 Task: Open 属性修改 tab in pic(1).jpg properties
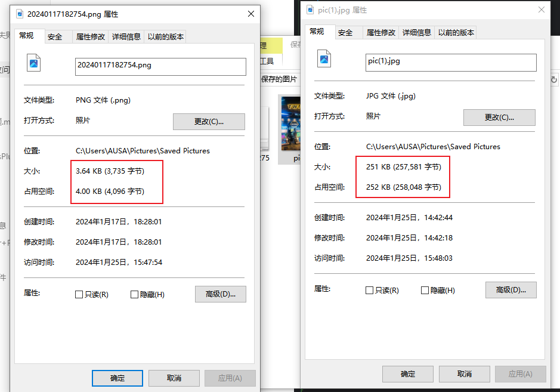click(x=380, y=33)
